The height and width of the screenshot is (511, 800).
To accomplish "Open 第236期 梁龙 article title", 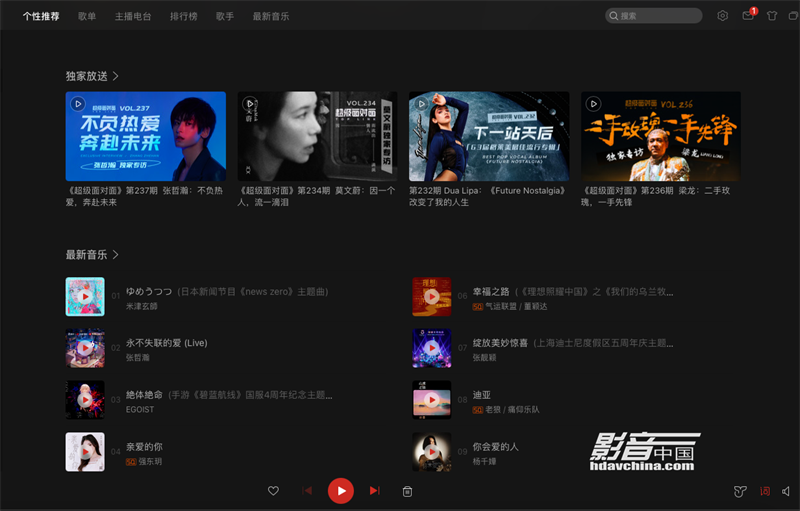I will pos(656,196).
